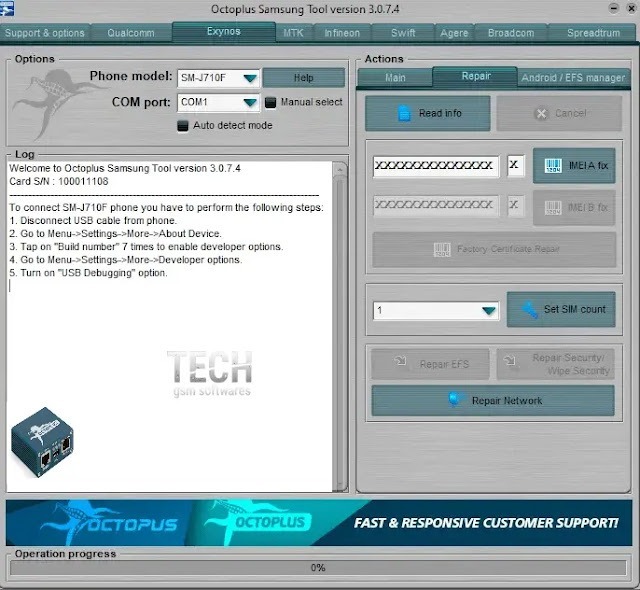This screenshot has height=590, width=640.
Task: Click the Read info button
Action: coord(428,113)
